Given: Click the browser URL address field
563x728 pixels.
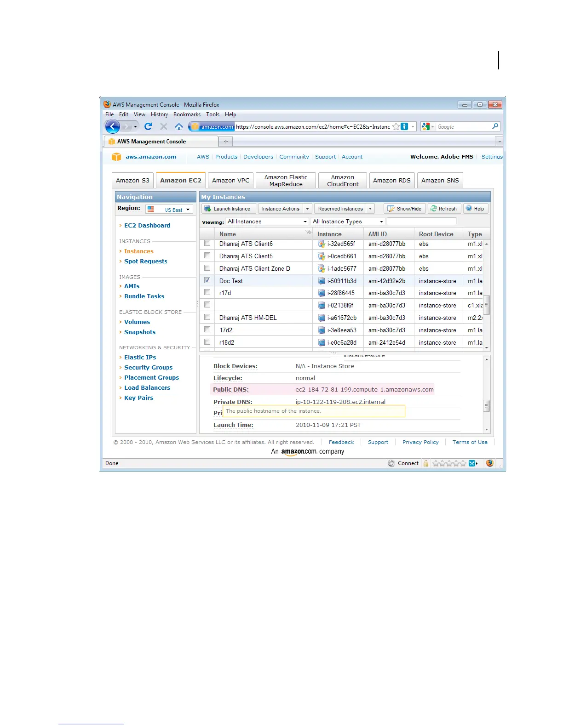Looking at the screenshot, I should pos(313,126).
